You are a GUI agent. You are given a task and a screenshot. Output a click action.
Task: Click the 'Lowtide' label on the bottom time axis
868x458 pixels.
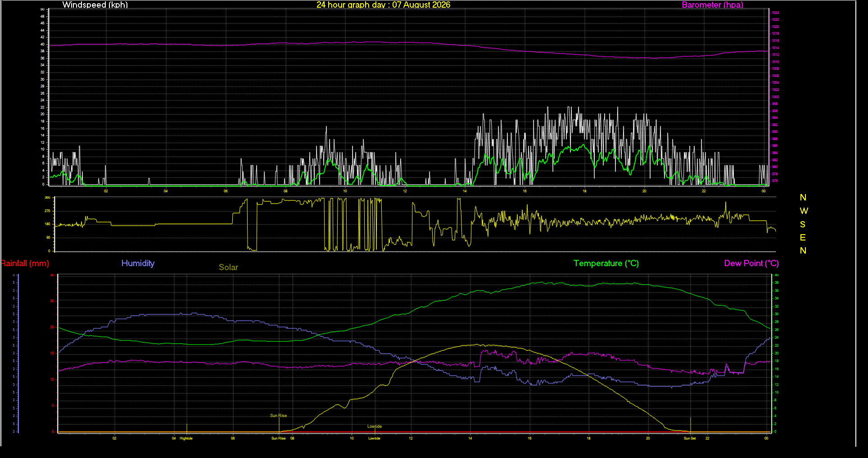(x=374, y=438)
